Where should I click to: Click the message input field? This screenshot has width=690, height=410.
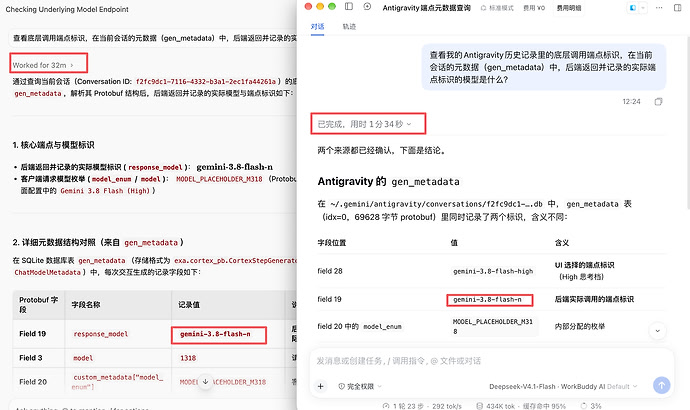point(492,361)
